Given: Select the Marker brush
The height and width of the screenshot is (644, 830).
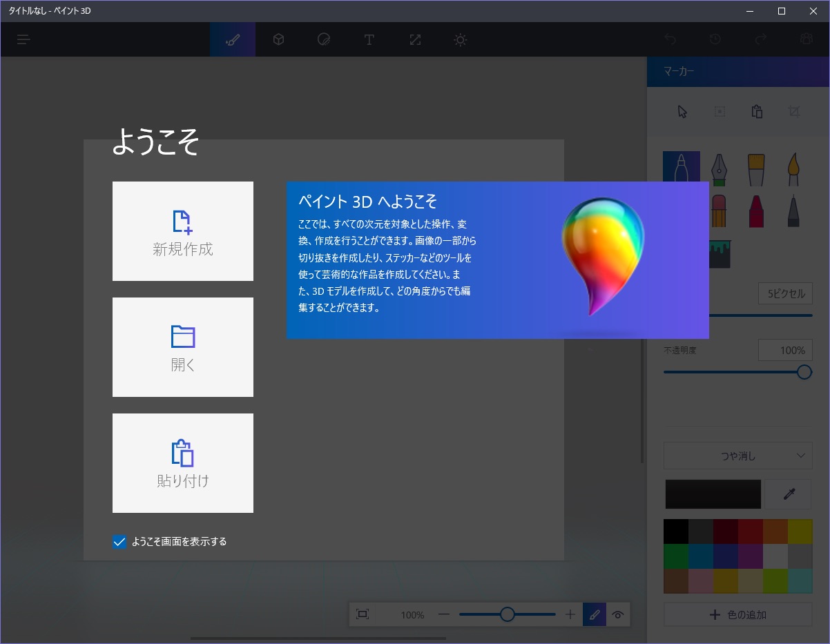Looking at the screenshot, I should click(x=682, y=167).
